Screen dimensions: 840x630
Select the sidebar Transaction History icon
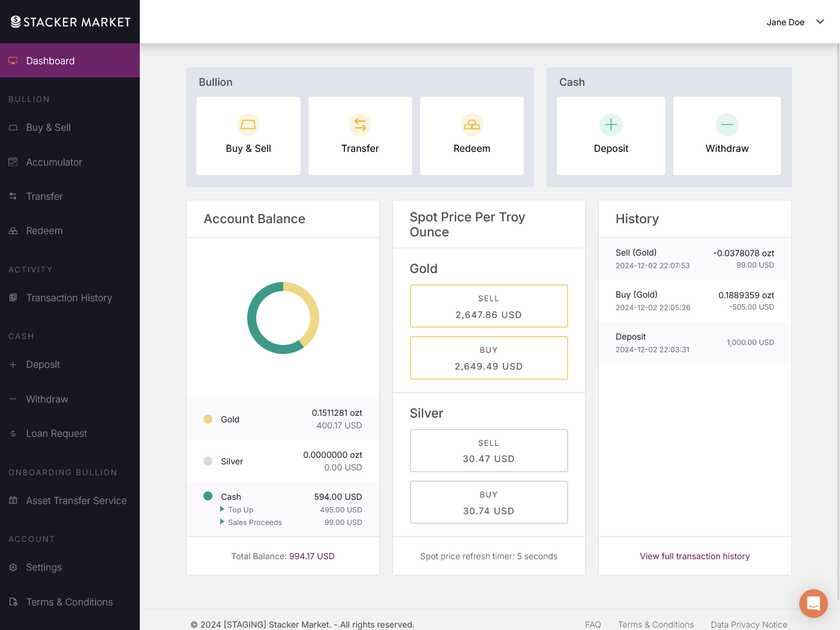13,298
